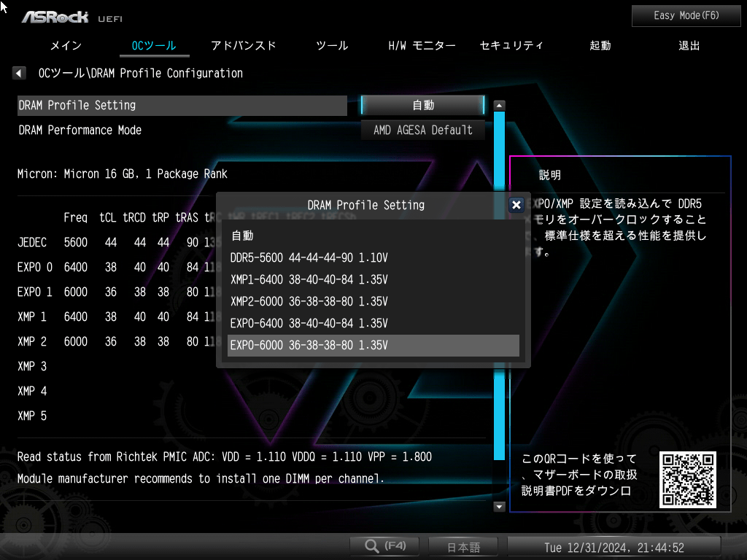Choose DDR5-5600 44-44-44-90 1.10V profile
The image size is (747, 560).
(x=373, y=257)
